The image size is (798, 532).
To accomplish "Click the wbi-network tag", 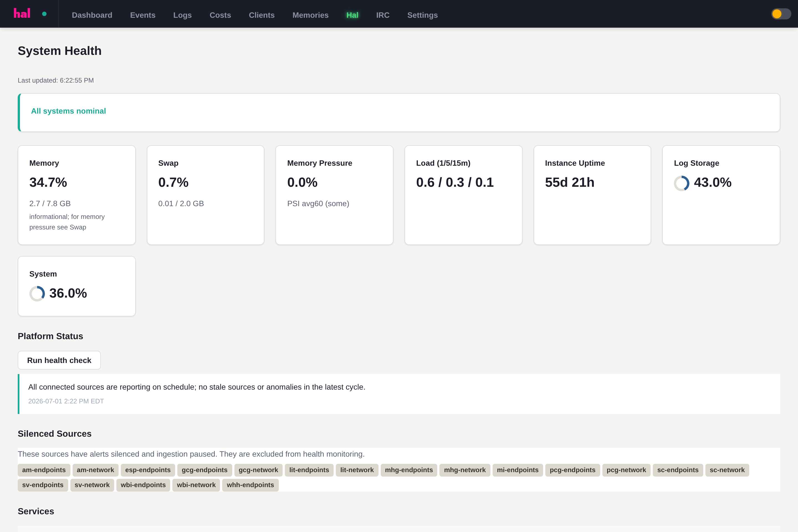I will pyautogui.click(x=196, y=485).
